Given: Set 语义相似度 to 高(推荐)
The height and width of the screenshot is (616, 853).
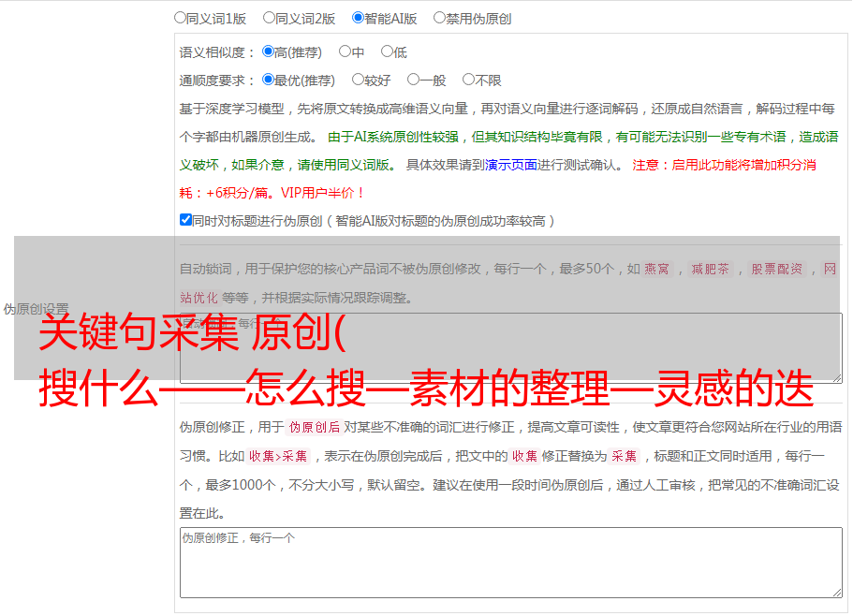Looking at the screenshot, I should 268,51.
